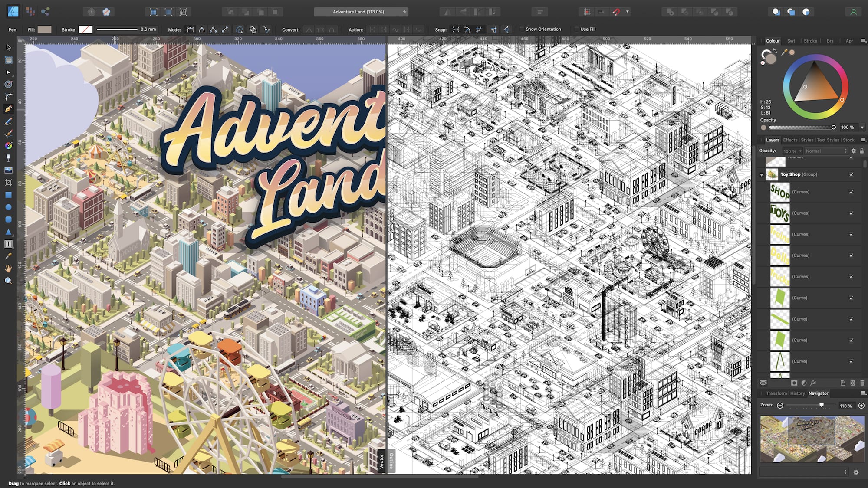
Task: Click the zoom in plus button
Action: pos(861,406)
